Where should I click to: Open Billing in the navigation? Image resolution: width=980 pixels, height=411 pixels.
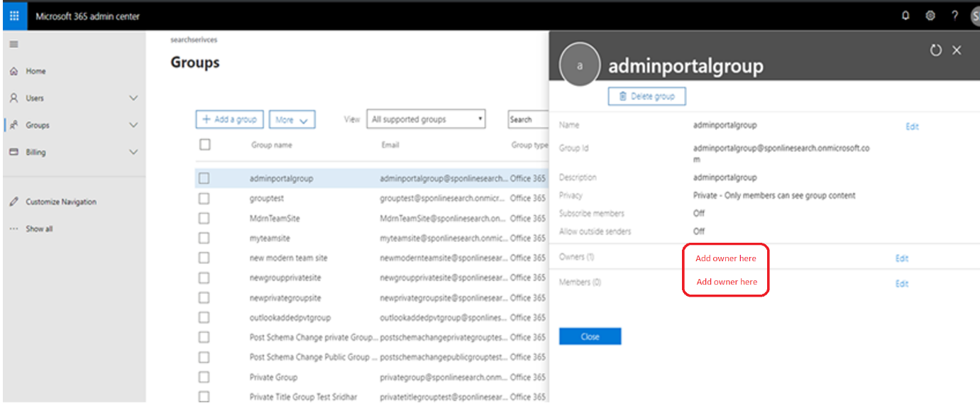(x=35, y=152)
